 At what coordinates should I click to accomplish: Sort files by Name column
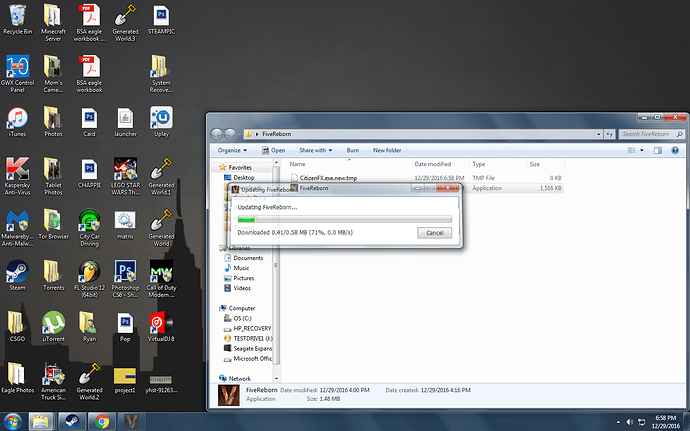[348, 164]
